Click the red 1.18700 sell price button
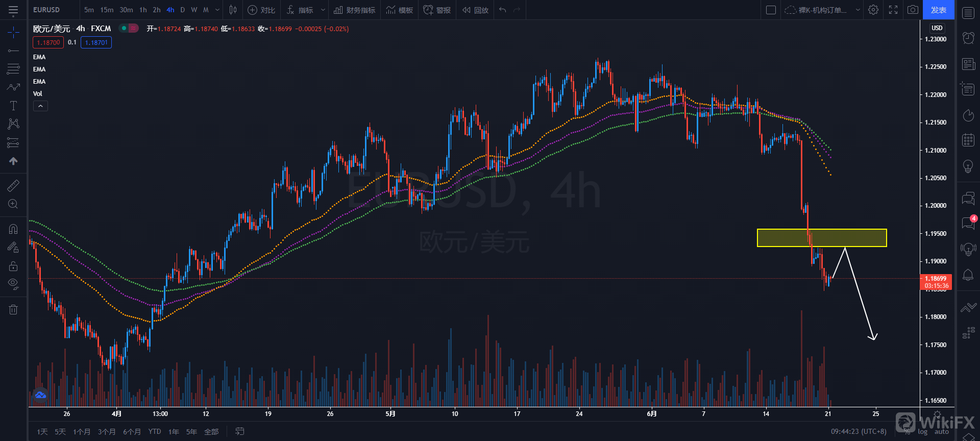The width and height of the screenshot is (980, 441). [x=48, y=42]
